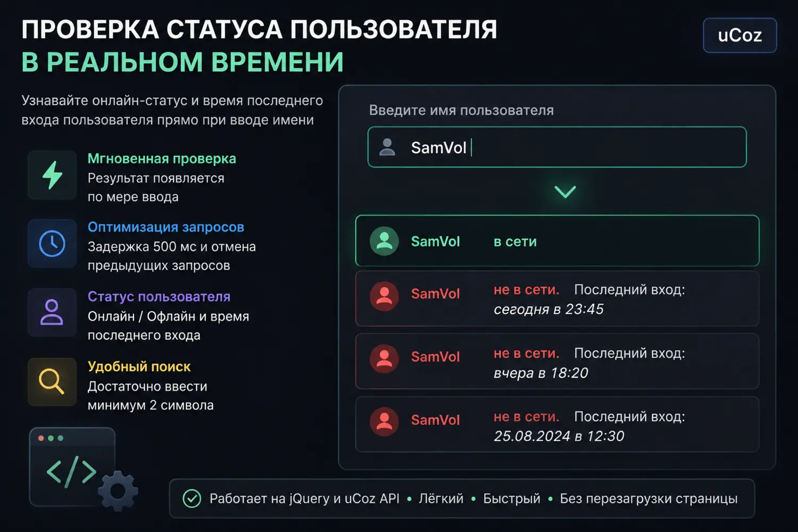Choose the SamVol result '25.08.2024 в 12:30'
Screen dimensions: 798x532
[557, 425]
